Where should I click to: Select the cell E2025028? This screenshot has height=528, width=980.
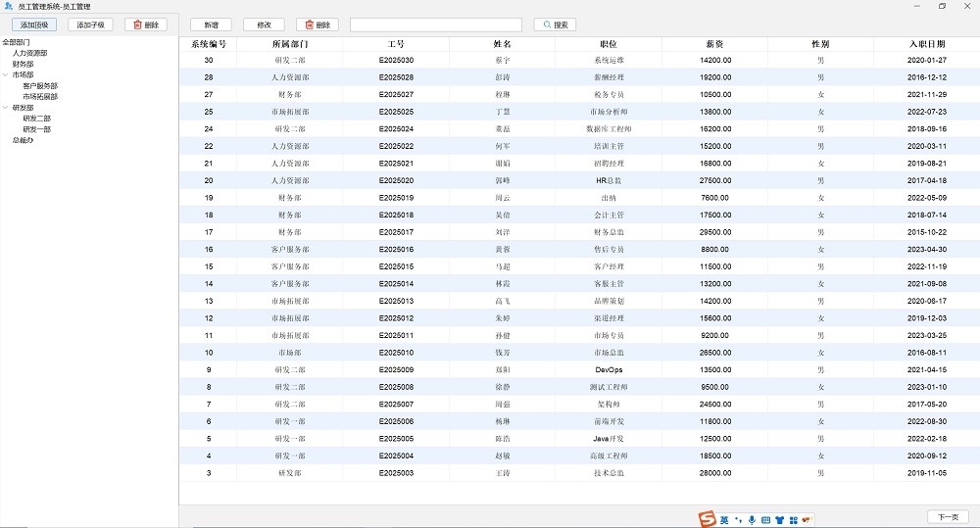click(x=396, y=77)
